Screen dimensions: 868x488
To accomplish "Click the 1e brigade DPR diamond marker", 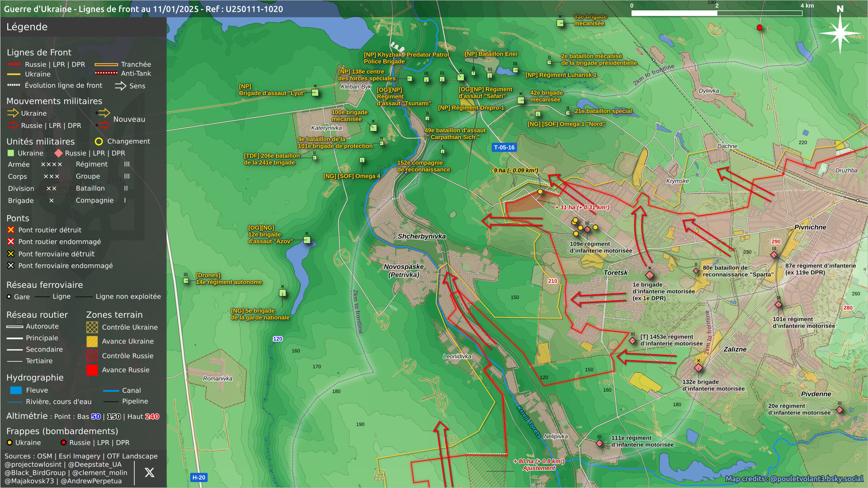I will coord(650,275).
